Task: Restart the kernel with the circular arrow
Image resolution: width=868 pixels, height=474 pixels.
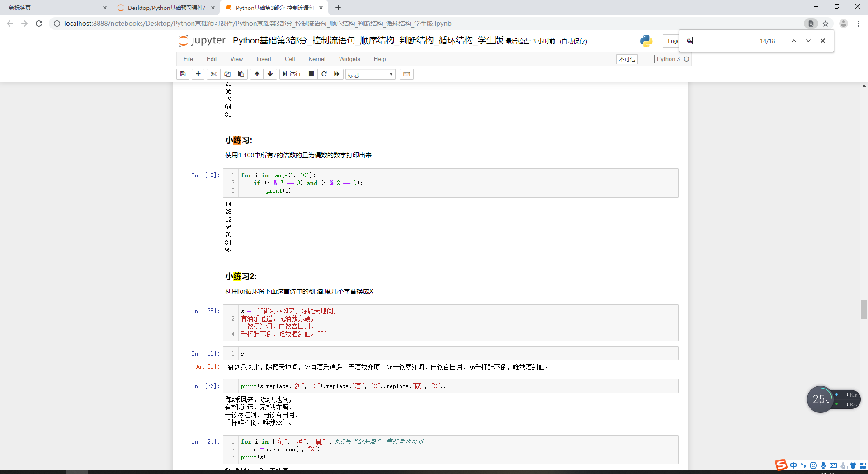Action: (x=324, y=74)
